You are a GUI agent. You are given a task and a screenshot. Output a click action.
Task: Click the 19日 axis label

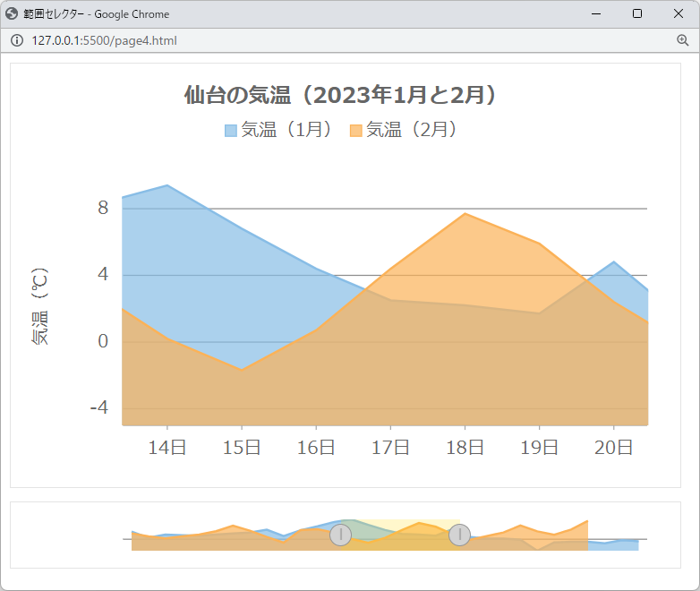[539, 447]
